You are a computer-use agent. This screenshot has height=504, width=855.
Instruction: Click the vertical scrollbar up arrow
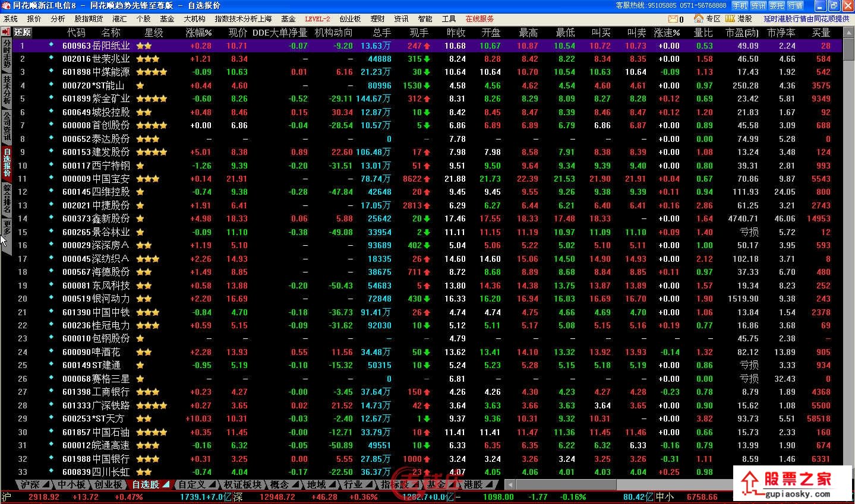pos(848,32)
